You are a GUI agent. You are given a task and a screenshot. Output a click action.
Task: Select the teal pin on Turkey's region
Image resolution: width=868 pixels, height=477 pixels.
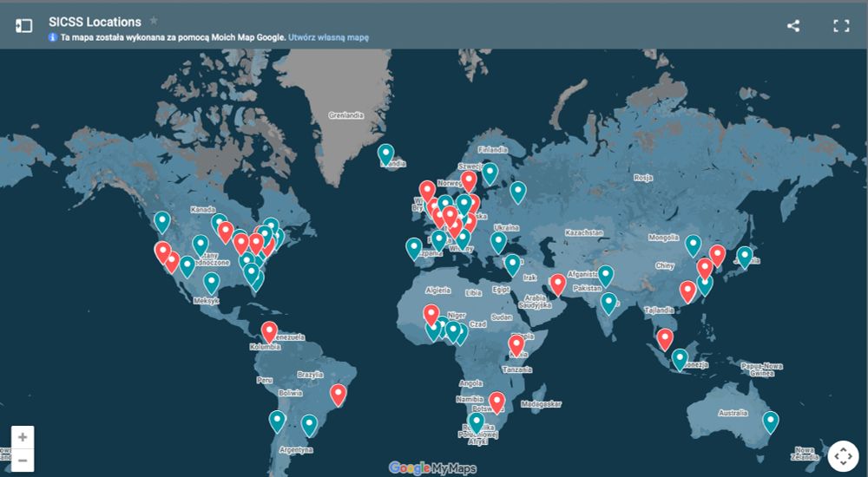point(512,265)
